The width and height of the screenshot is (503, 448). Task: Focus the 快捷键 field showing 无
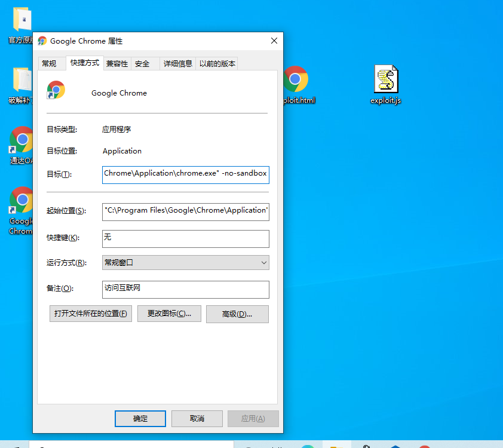[186, 239]
